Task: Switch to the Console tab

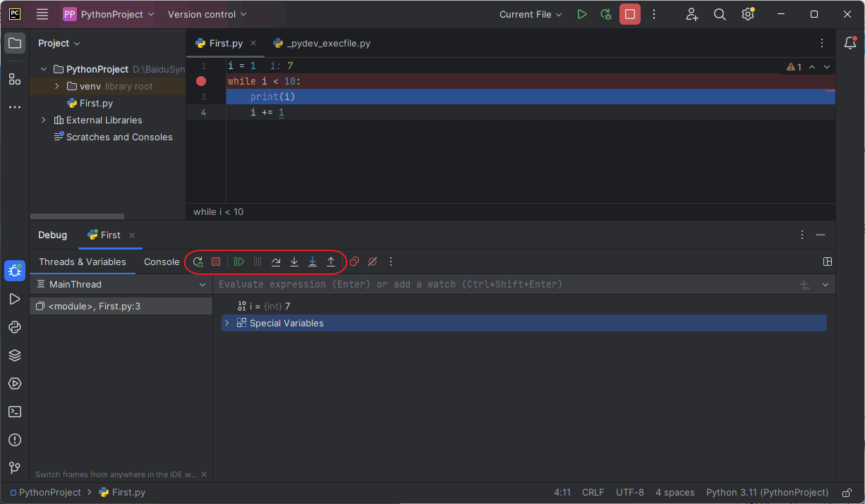Action: click(x=162, y=262)
